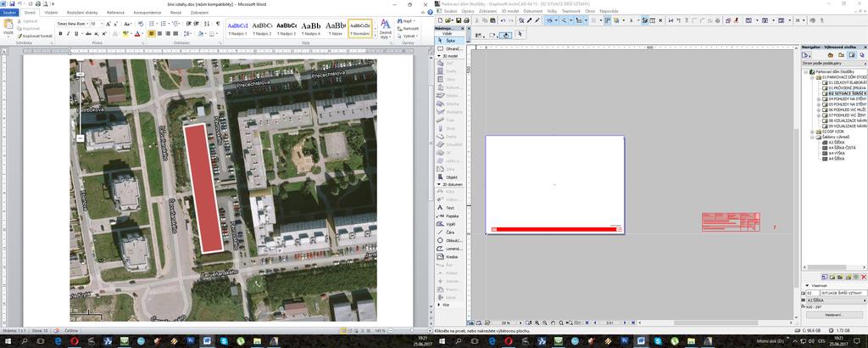Click Undo icon in ArchiCAD toolbar
Image resolution: width=868 pixels, height=348 pixels.
[x=504, y=20]
